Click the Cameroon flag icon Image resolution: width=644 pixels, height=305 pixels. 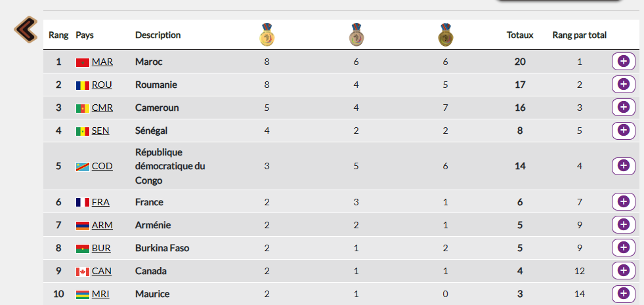coord(82,108)
